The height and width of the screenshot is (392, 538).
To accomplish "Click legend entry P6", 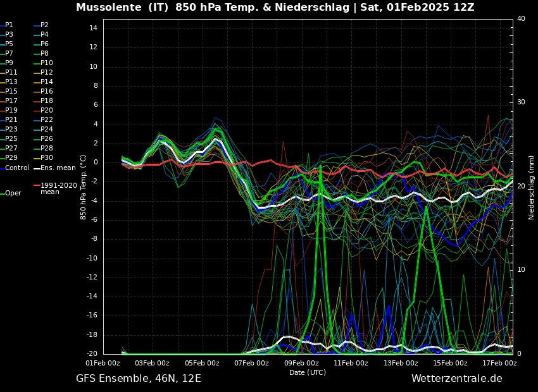I will (x=44, y=44).
